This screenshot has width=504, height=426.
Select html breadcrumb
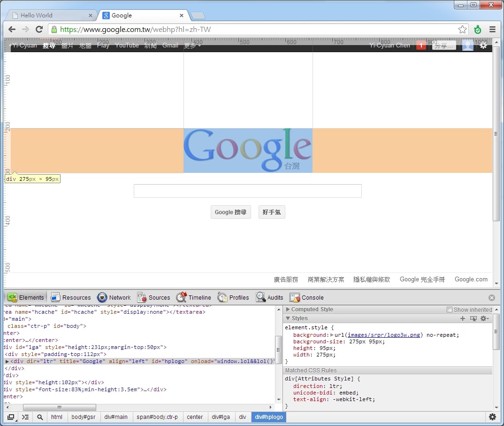57,417
